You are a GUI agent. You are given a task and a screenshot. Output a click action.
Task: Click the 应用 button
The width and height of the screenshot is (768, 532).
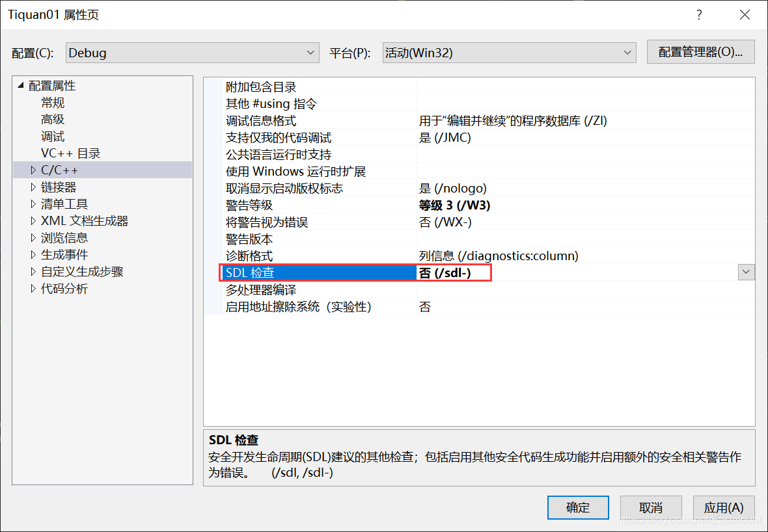click(x=724, y=507)
